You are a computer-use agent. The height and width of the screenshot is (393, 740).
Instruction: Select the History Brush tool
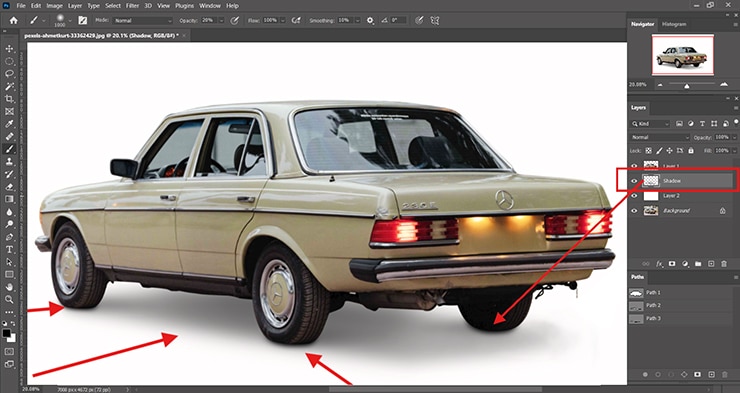pyautogui.click(x=9, y=174)
